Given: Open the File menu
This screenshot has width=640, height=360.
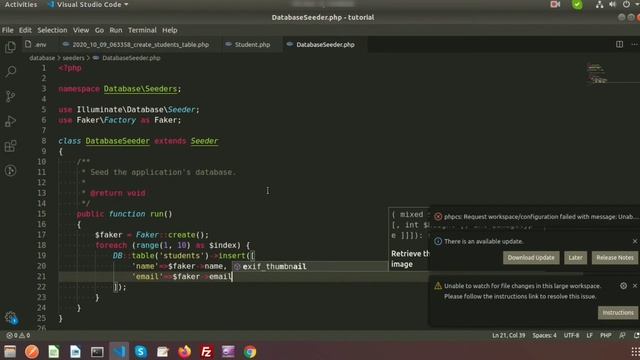Looking at the screenshot, I should point(7,30).
